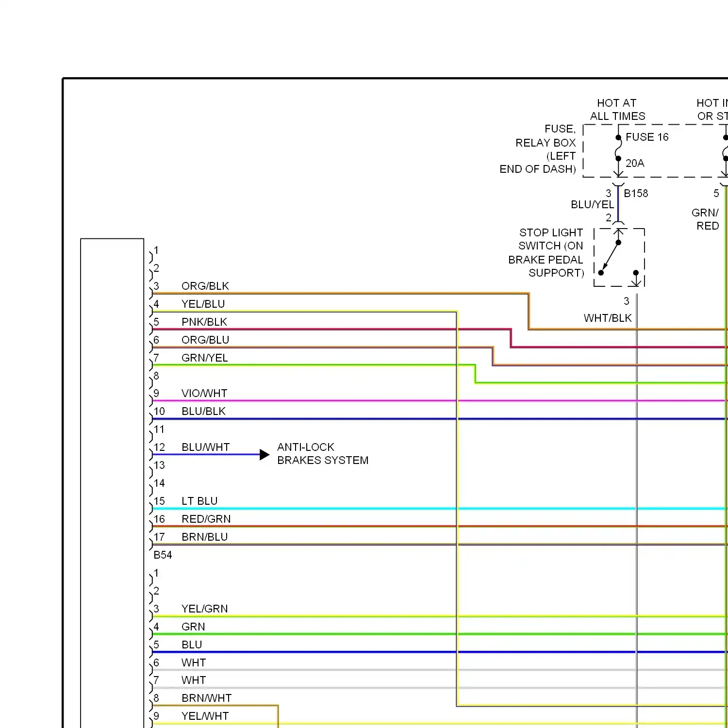The width and height of the screenshot is (728, 728).
Task: Click the "ORG/BLU" wire label
Action: pos(205,340)
